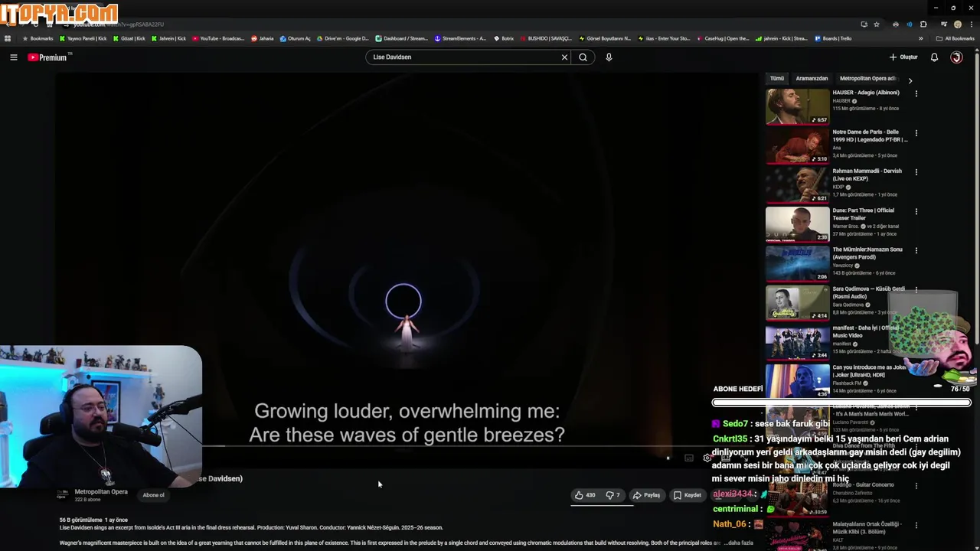Image resolution: width=980 pixels, height=551 pixels.
Task: Like the video (430 likes)
Action: point(585,495)
